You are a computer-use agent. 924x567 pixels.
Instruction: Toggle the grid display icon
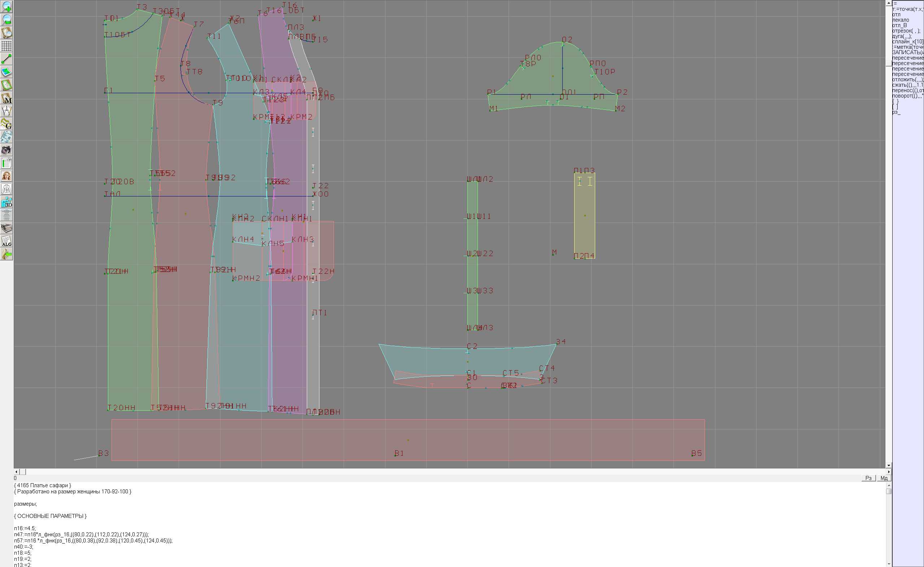click(x=6, y=46)
